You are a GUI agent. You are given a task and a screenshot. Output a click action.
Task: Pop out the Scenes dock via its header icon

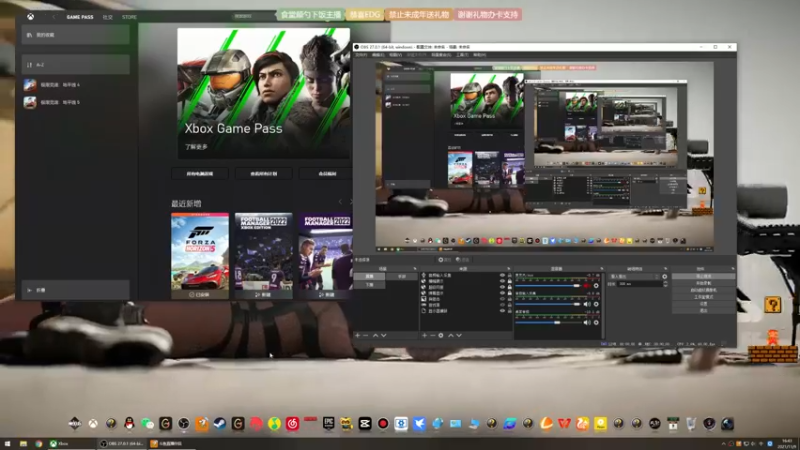tap(414, 268)
